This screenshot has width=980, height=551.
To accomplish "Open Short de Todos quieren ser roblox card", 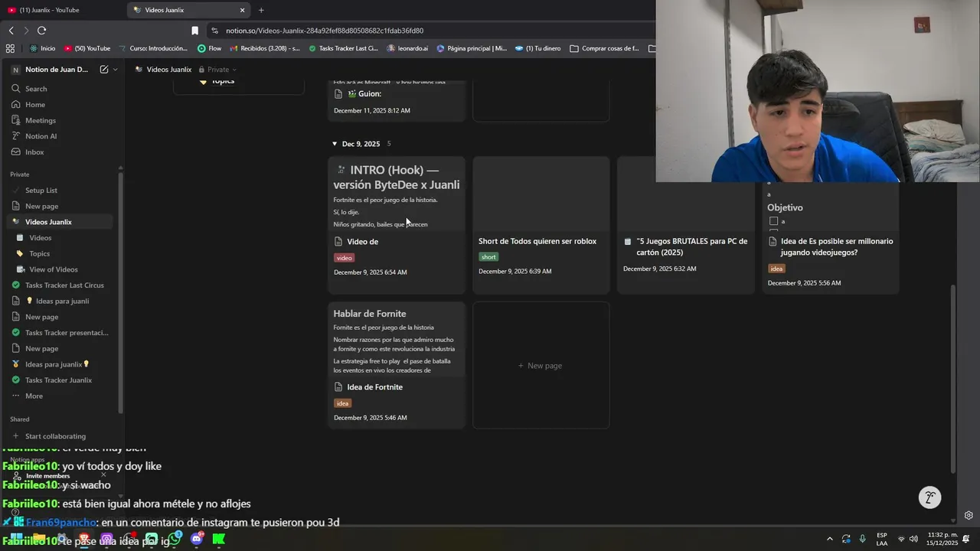I will pos(541,225).
